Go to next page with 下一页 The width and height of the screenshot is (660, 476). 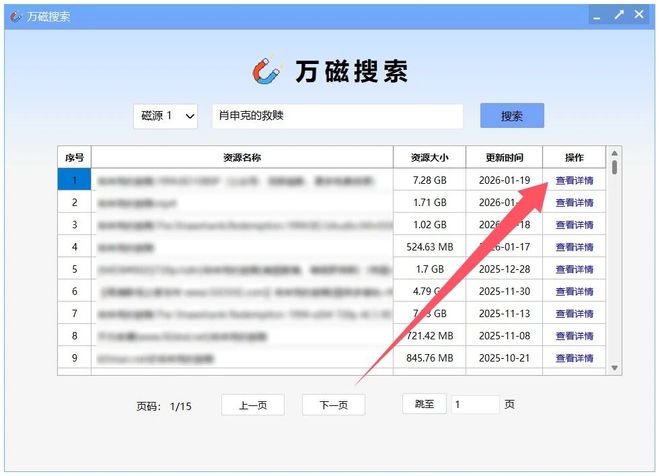333,405
